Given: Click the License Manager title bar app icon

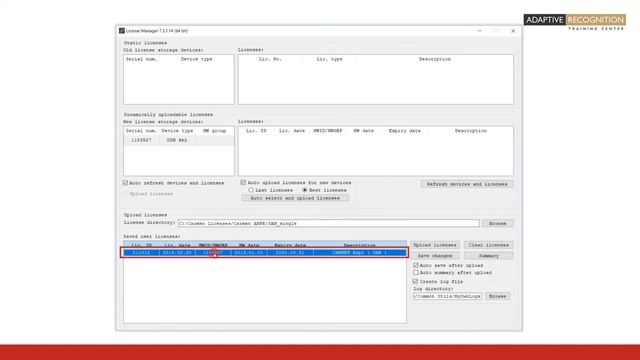Looking at the screenshot, I should (x=122, y=31).
